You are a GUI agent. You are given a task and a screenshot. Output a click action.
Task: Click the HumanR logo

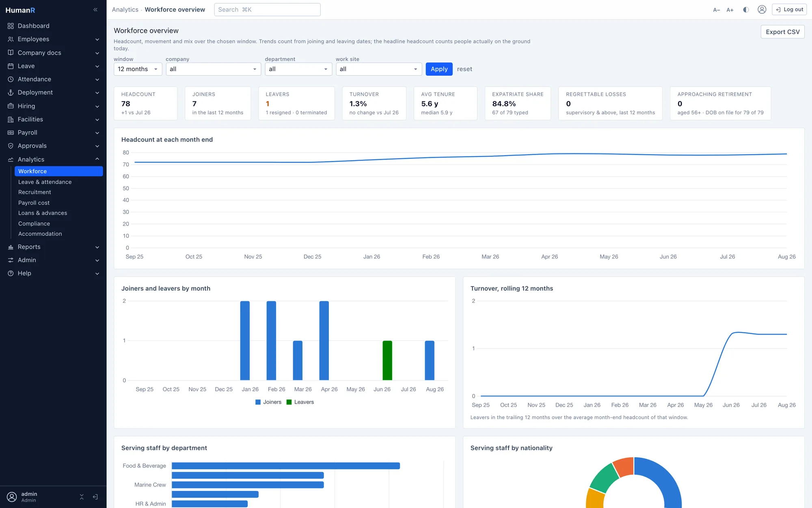coord(20,10)
